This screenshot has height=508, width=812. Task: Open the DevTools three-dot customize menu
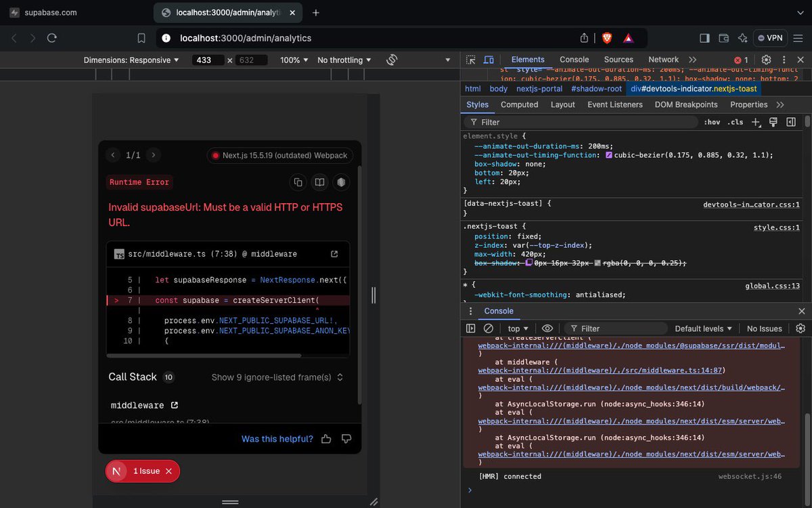click(x=783, y=60)
